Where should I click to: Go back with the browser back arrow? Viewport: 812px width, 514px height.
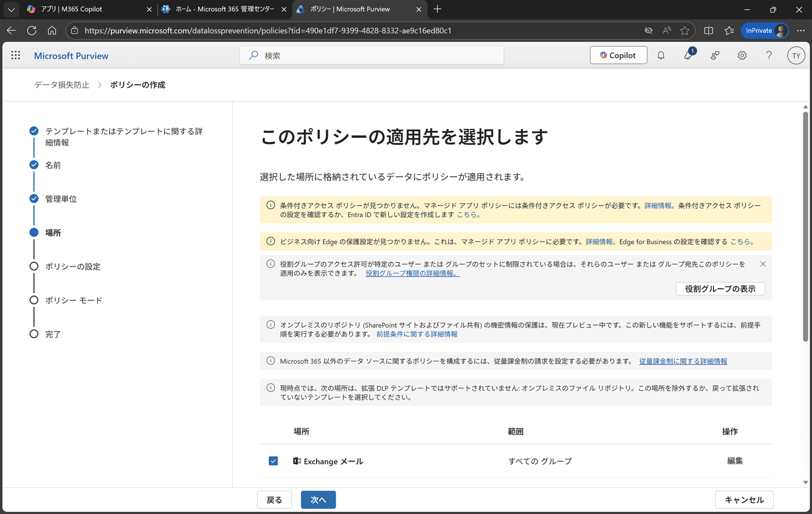[x=11, y=30]
